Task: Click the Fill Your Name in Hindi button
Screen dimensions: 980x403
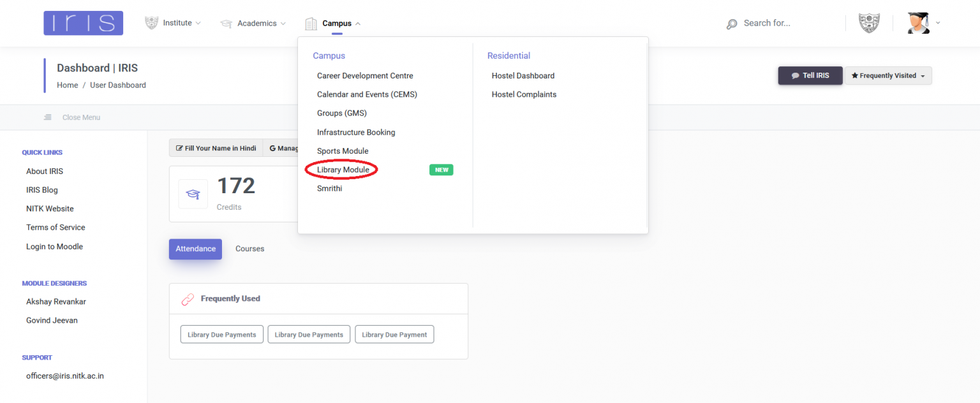Action: 216,147
